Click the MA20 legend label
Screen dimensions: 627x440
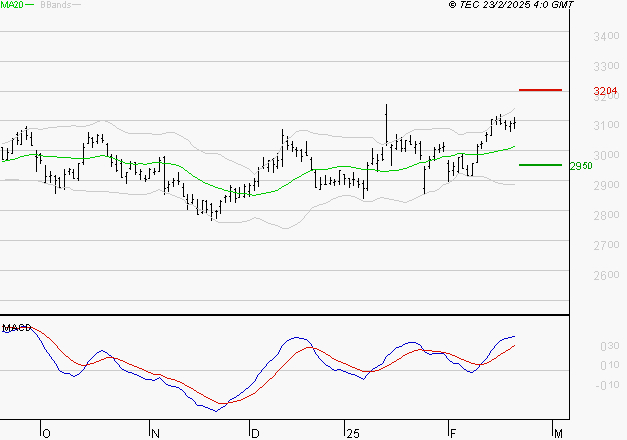click(12, 5)
